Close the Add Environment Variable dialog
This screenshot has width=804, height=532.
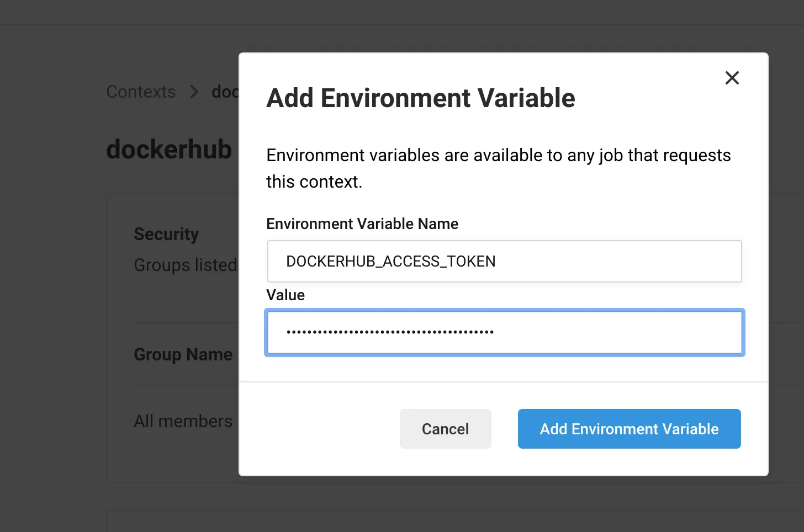(x=732, y=78)
